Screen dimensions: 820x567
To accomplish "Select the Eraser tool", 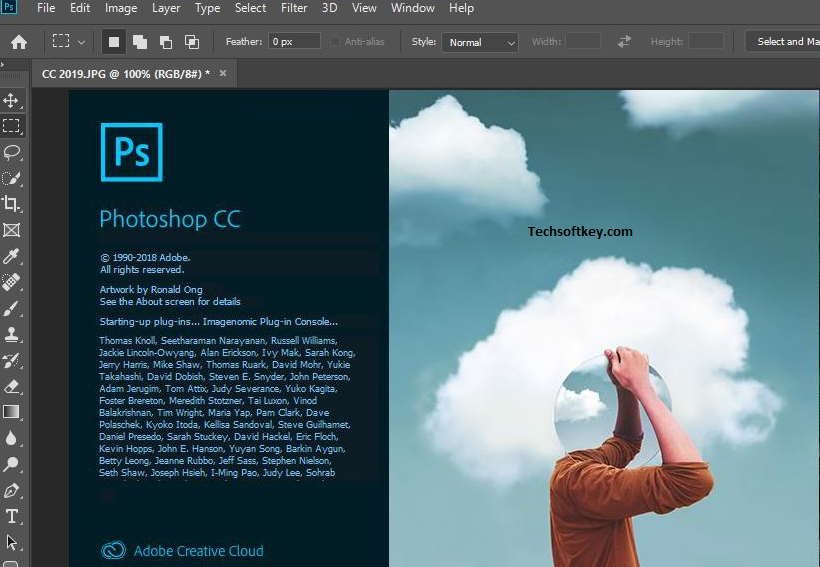I will pyautogui.click(x=11, y=387).
